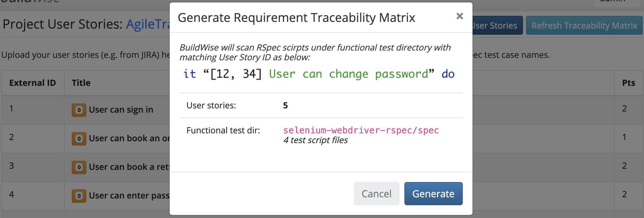Cancel the traceability matrix dialog
Image resolution: width=644 pixels, height=218 pixels.
coord(376,194)
